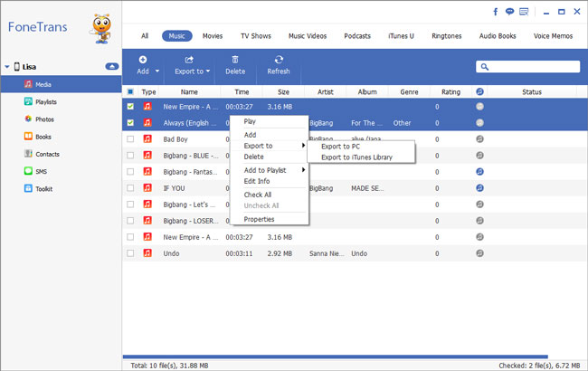Uncheck the Always (English checkbox

(x=130, y=123)
